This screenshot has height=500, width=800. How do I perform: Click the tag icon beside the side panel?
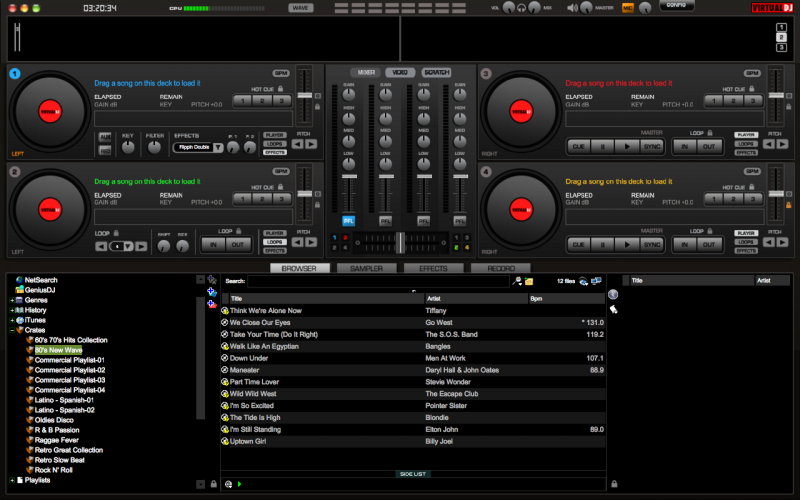pos(613,309)
